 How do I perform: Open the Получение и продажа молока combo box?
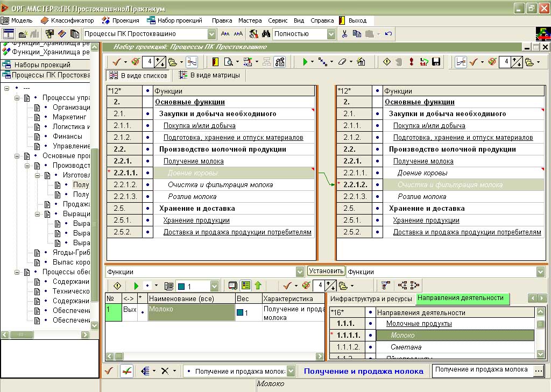click(x=291, y=371)
